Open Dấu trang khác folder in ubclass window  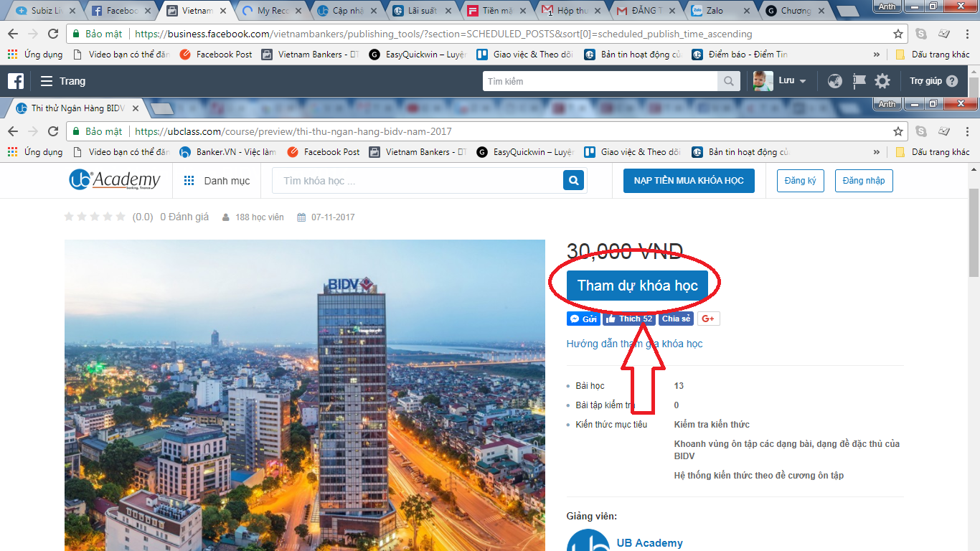click(x=933, y=152)
